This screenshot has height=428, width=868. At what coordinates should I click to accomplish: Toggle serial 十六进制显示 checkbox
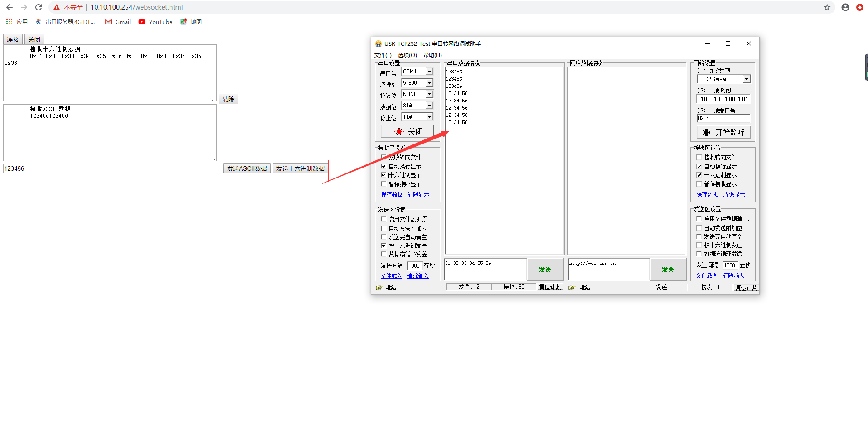(x=383, y=175)
